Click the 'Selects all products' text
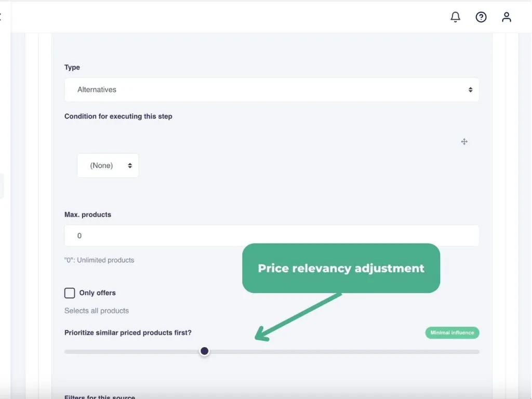 [97, 311]
